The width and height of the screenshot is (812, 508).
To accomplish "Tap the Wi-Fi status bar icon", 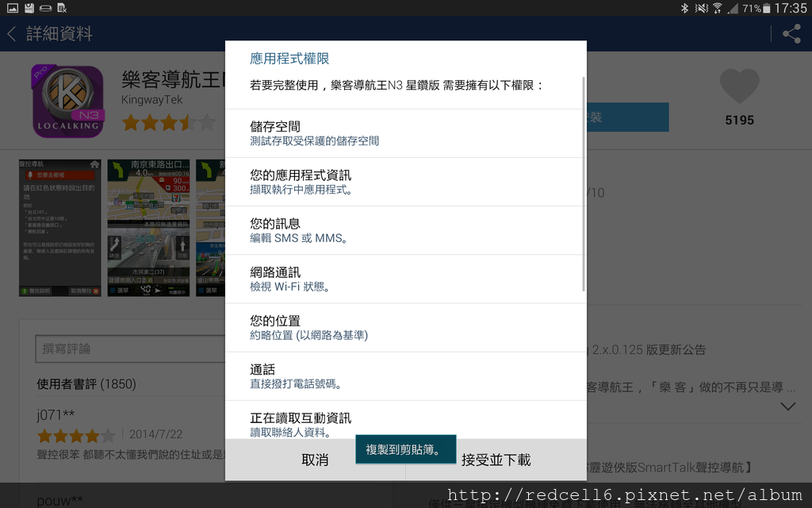I will click(x=717, y=8).
